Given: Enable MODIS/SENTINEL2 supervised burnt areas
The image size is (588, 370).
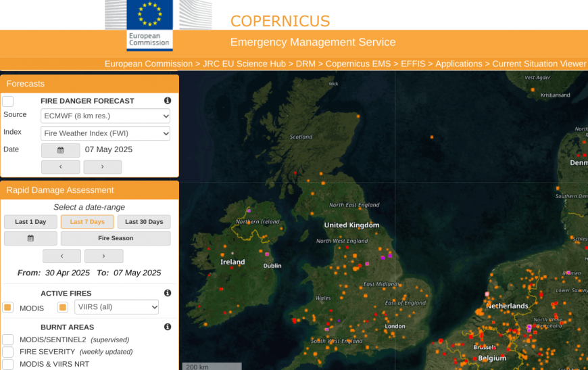Looking at the screenshot, I should click(8, 340).
